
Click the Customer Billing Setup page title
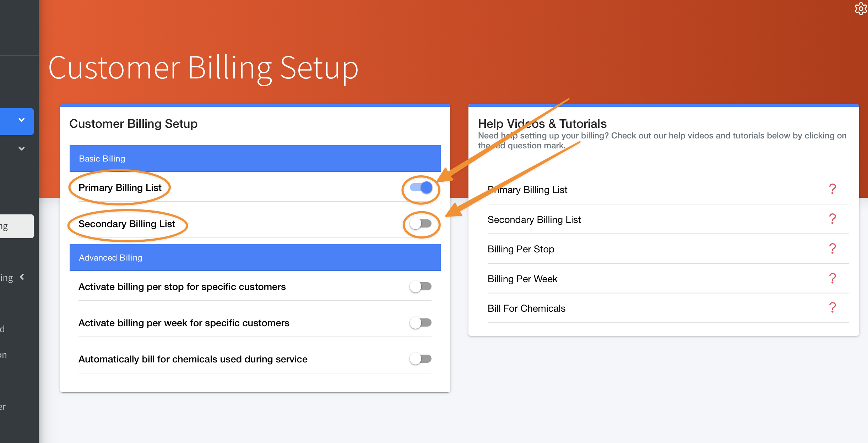(x=203, y=68)
